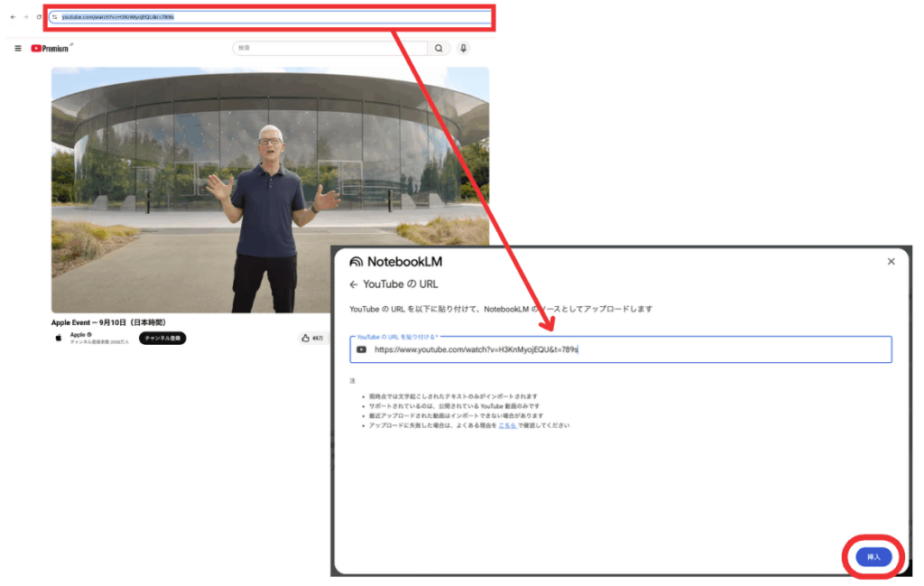Image resolution: width=924 pixels, height=586 pixels.
Task: Open the YouTube hamburger menu
Action: (x=18, y=49)
